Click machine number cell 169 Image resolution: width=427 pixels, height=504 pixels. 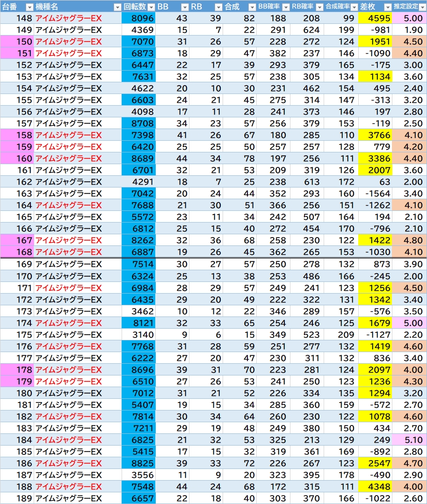(x=17, y=264)
